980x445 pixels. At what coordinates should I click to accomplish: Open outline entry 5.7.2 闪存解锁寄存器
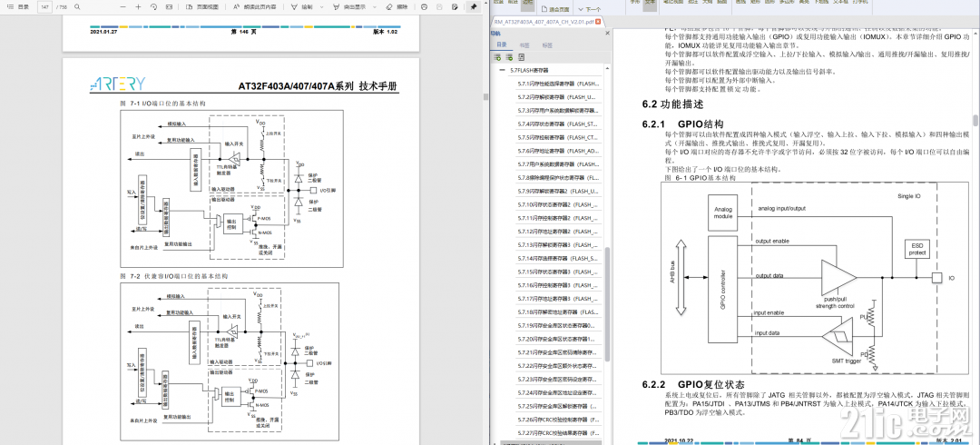559,97
